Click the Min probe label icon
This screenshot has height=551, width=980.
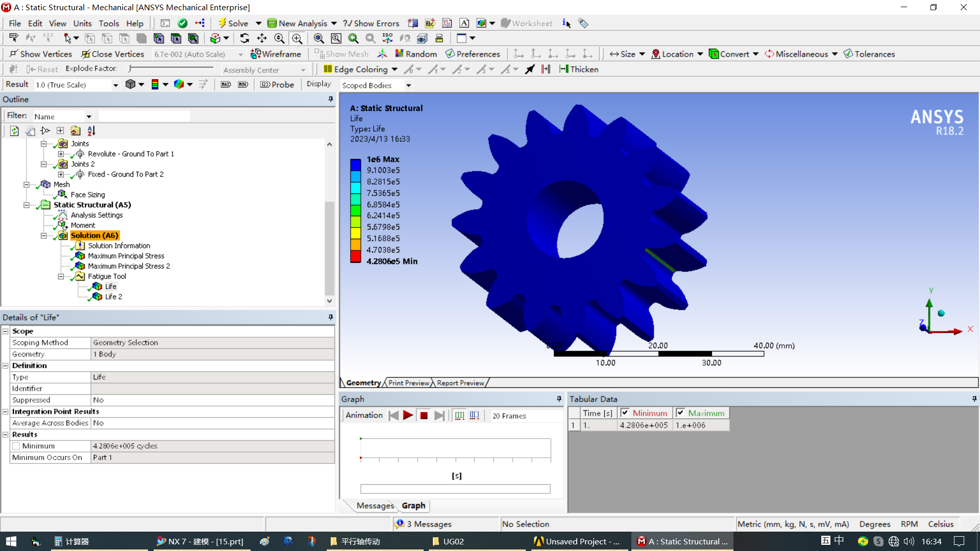click(243, 84)
